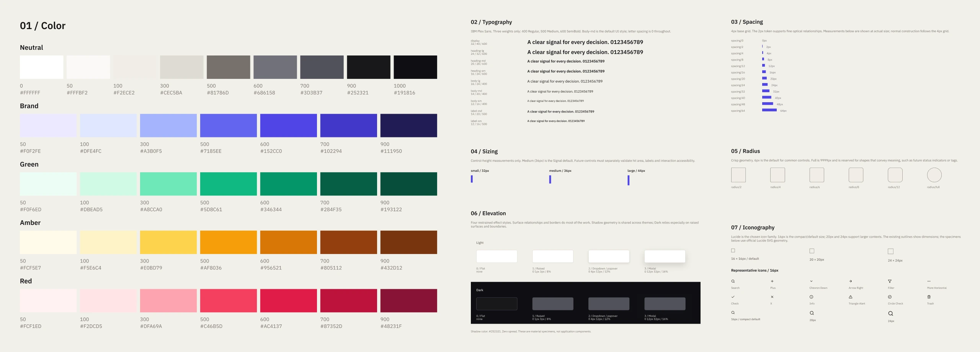The image size is (980, 352).
Task: Click the Filter funnel icon specimen
Action: tap(890, 281)
